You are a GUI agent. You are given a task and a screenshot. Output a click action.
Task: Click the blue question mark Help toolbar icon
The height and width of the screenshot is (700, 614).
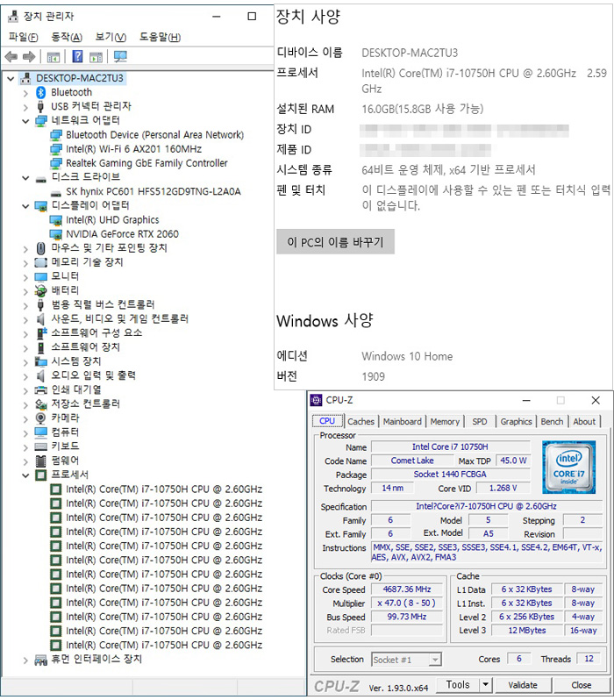(x=77, y=56)
